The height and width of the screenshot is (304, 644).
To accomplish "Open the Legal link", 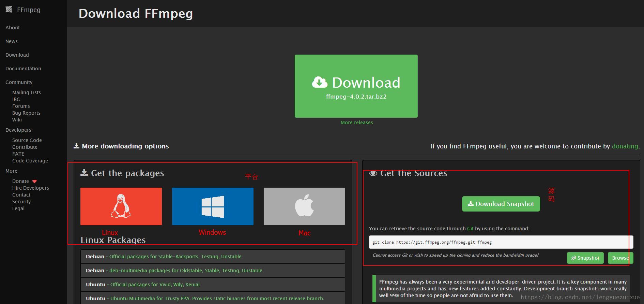I will [x=18, y=208].
